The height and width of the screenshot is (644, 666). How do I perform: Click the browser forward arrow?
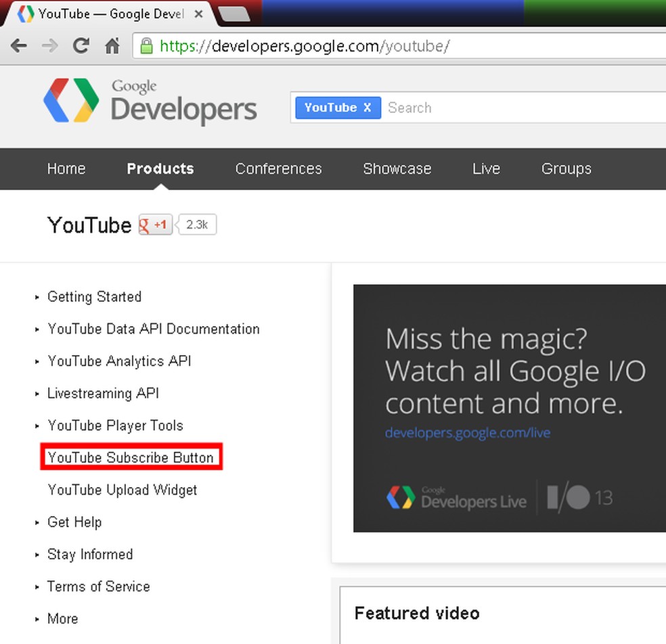[x=49, y=45]
